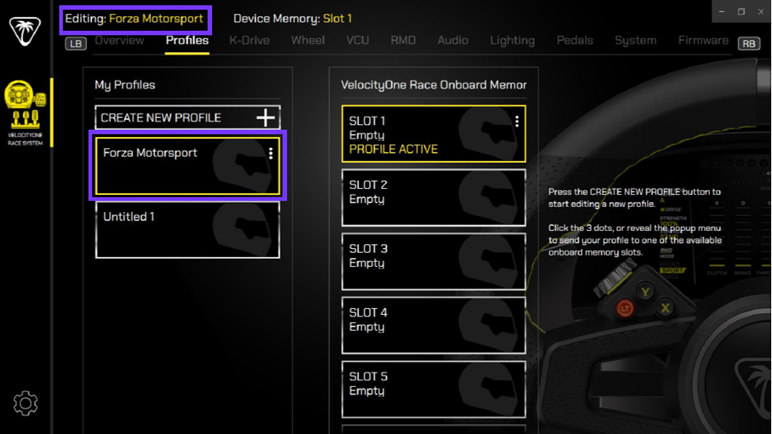
Task: Select the Profiles tab
Action: tap(187, 40)
